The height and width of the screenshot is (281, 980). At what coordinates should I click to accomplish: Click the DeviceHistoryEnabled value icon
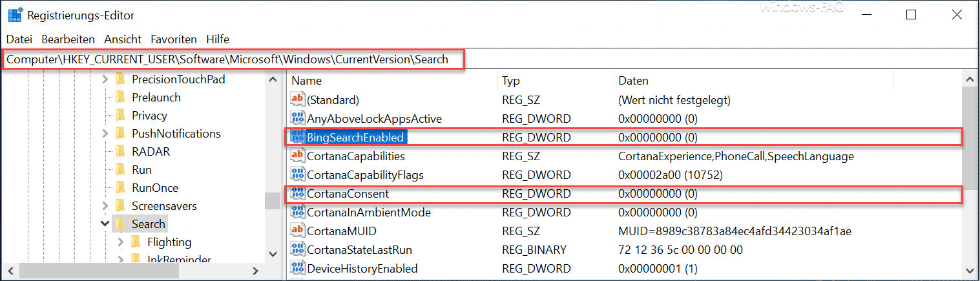(298, 268)
